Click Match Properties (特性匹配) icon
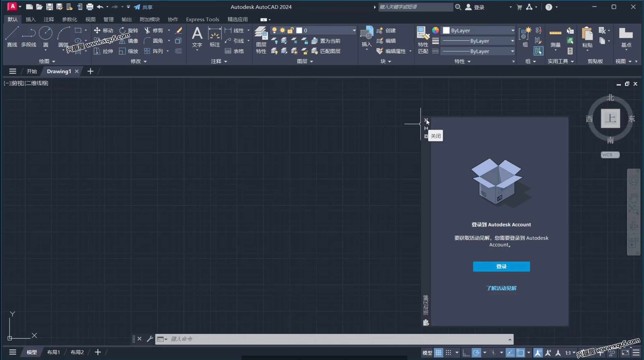 (423, 40)
